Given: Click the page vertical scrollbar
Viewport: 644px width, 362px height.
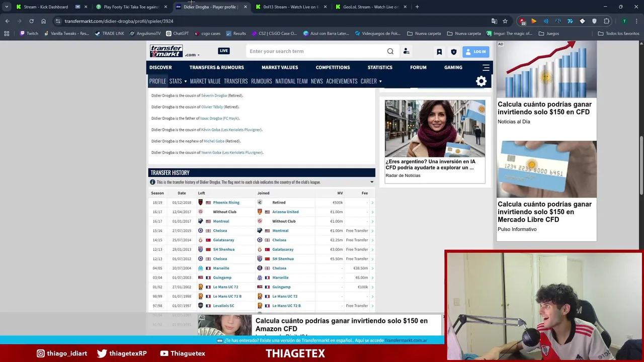Looking at the screenshot, I should tap(641, 166).
